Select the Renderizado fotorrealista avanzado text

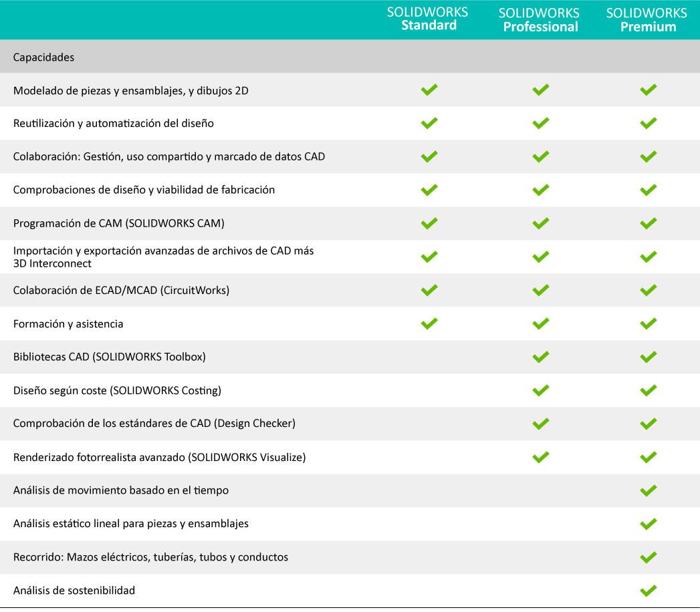[159, 457]
